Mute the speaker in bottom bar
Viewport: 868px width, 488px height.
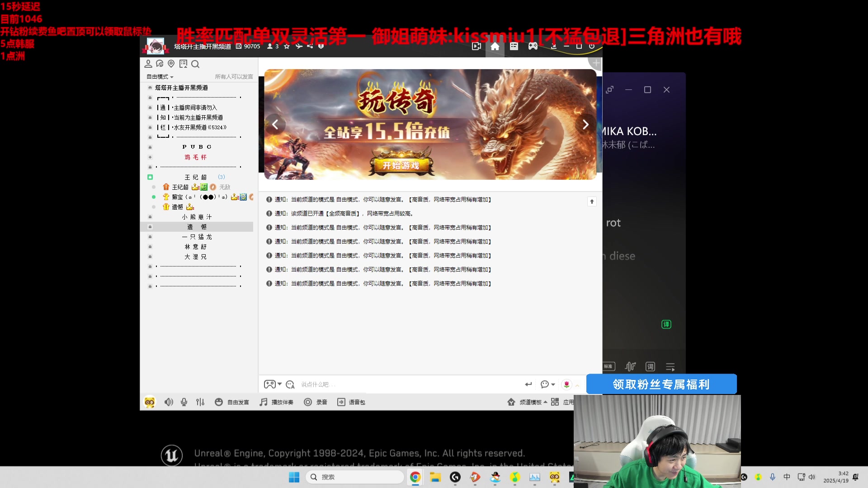pyautogui.click(x=169, y=402)
